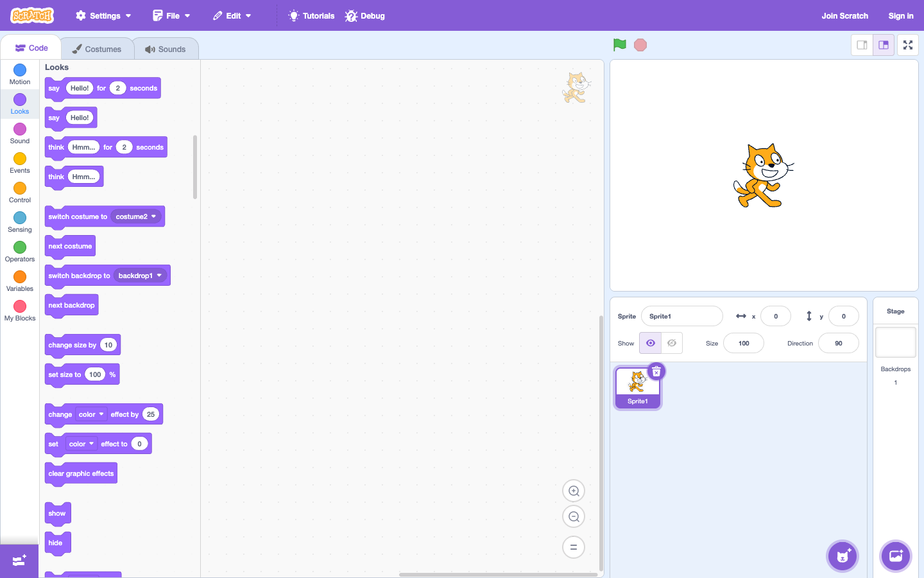Hide the sprite using crossed-eye icon
924x578 pixels.
click(672, 343)
